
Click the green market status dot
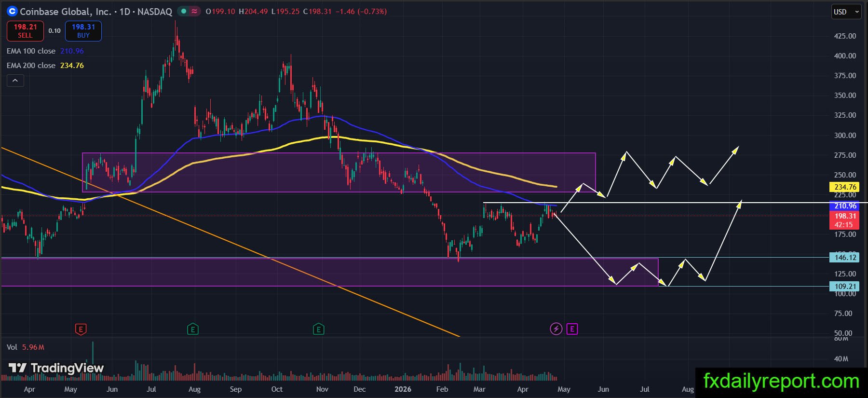tap(184, 11)
